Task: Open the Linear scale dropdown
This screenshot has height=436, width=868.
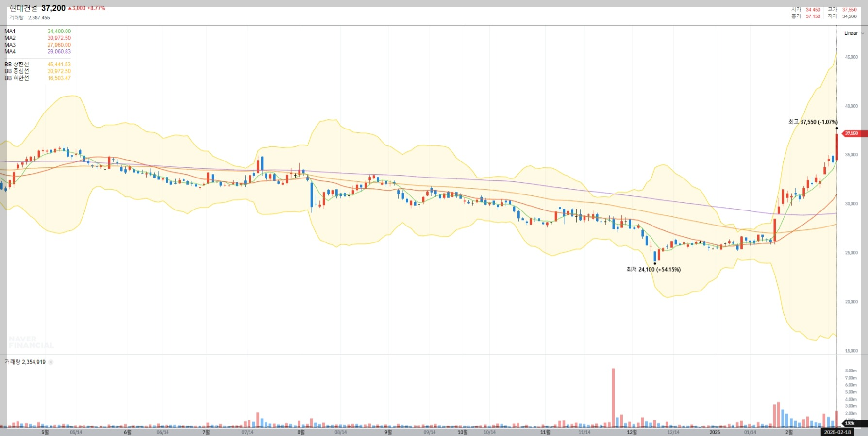Action: tap(854, 33)
